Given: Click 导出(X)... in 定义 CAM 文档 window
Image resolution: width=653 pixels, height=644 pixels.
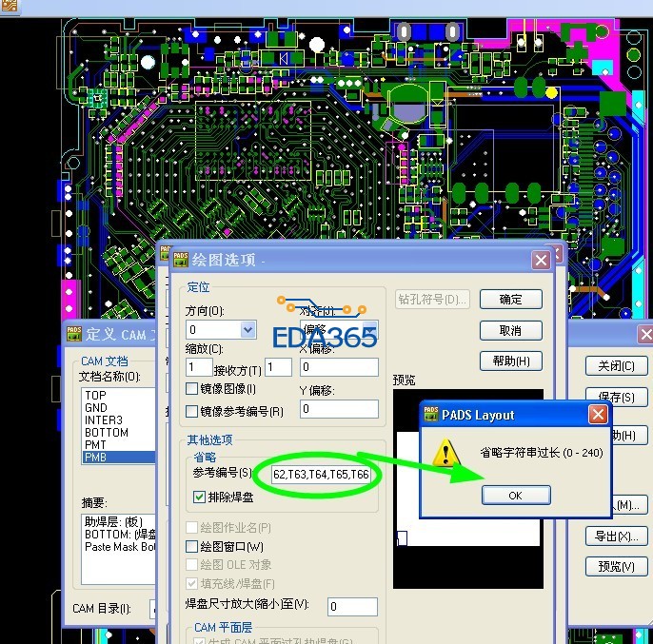Looking at the screenshot, I should (617, 537).
